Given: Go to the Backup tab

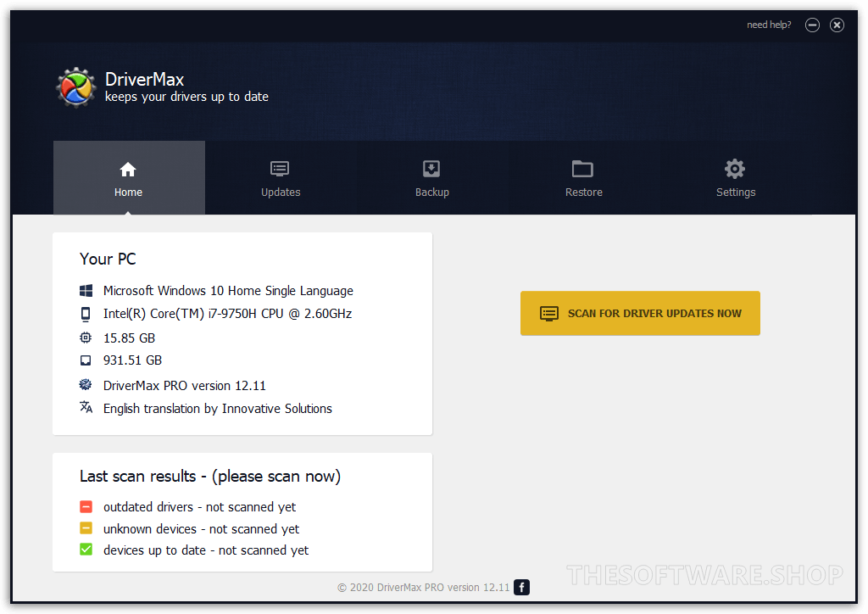Looking at the screenshot, I should pyautogui.click(x=432, y=179).
